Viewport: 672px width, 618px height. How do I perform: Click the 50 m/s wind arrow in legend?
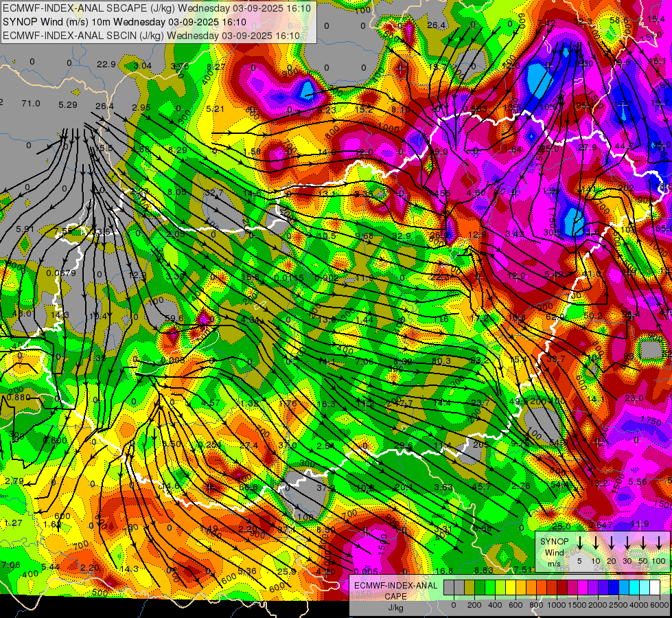643,543
